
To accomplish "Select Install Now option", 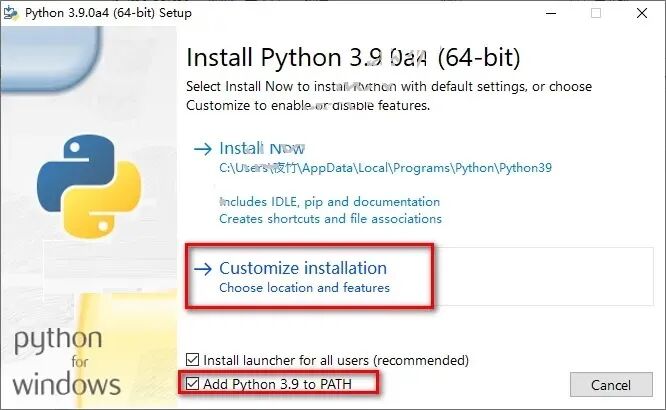I will click(x=262, y=148).
